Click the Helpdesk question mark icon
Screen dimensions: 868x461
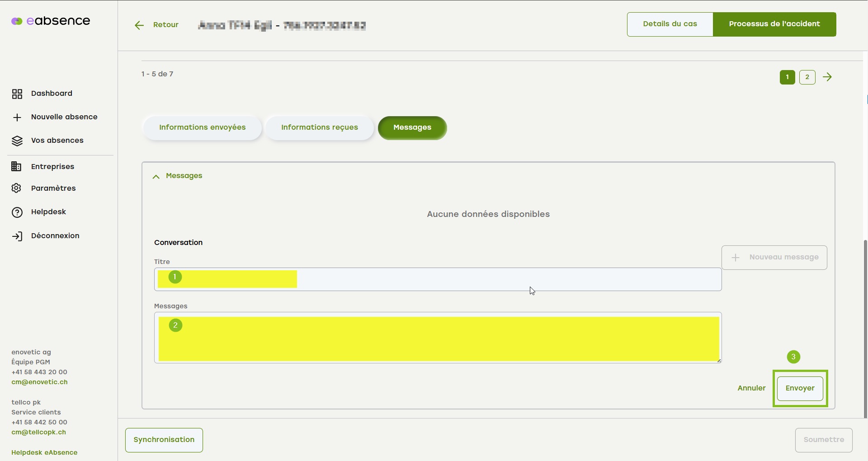[17, 212]
